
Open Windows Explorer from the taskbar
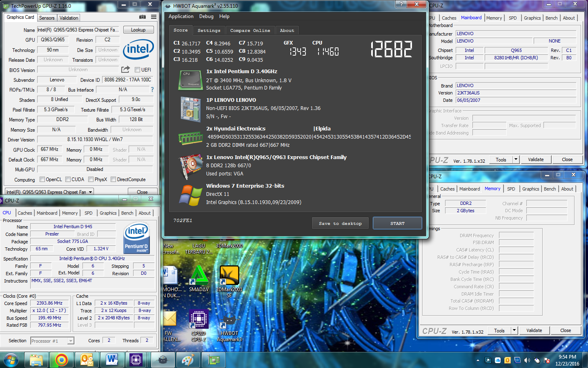coord(36,360)
